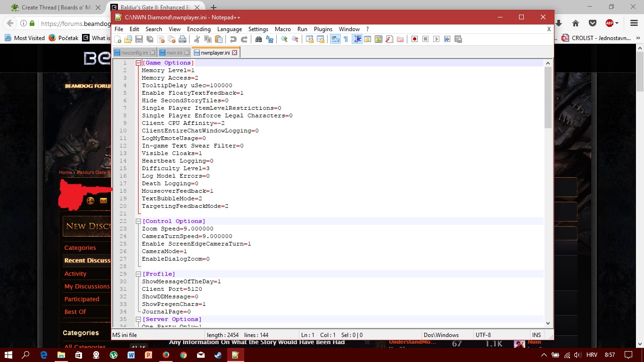Click the Function List toolbar icon
This screenshot has height=362, width=644.
(389, 39)
